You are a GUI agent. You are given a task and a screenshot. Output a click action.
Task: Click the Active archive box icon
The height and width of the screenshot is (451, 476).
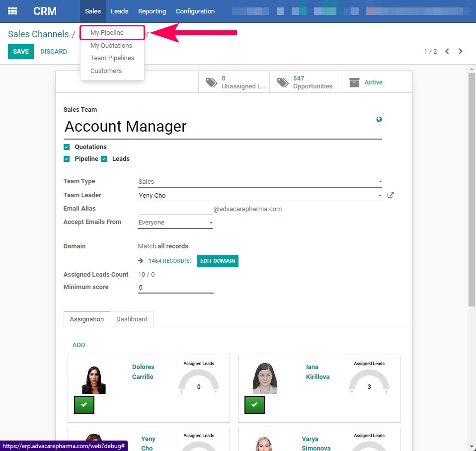pos(354,82)
